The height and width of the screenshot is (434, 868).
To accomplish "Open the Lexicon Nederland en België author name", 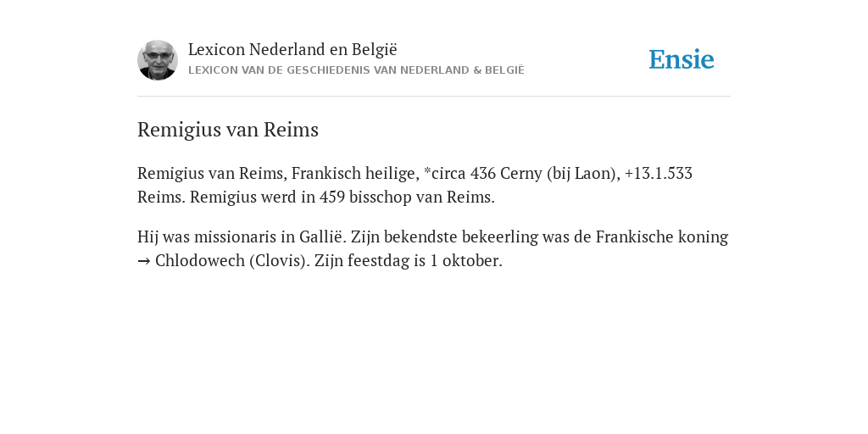I will [292, 49].
